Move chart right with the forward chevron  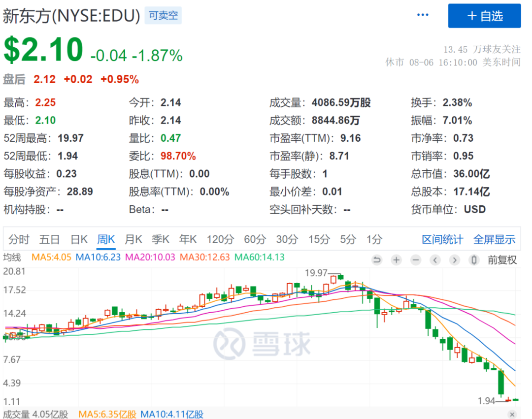pos(455,260)
